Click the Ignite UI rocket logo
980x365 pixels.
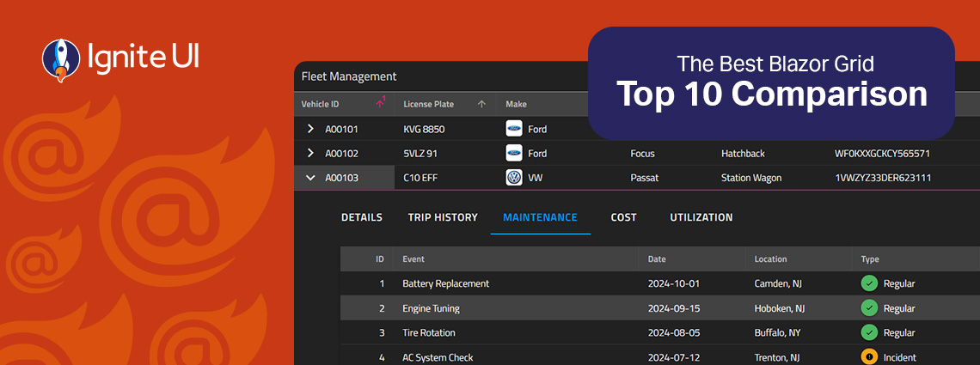pos(61,60)
